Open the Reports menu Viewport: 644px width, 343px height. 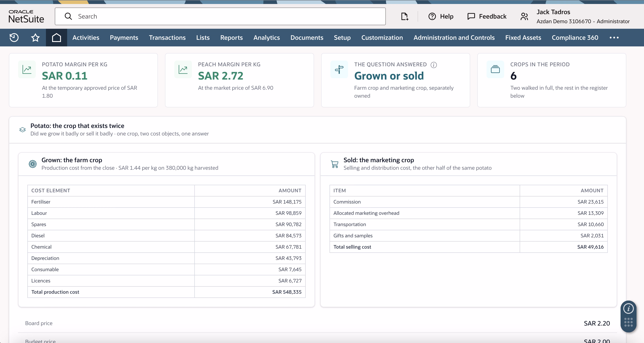tap(231, 38)
